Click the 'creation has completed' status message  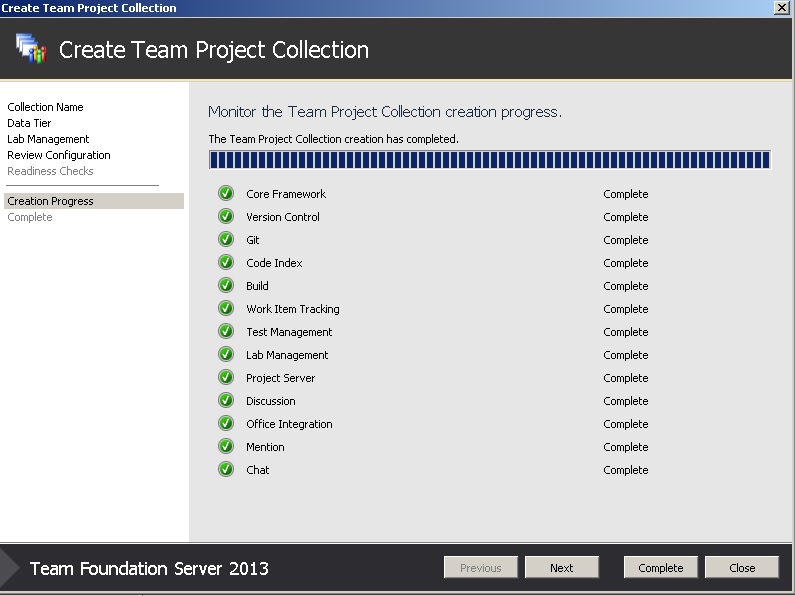tap(333, 139)
